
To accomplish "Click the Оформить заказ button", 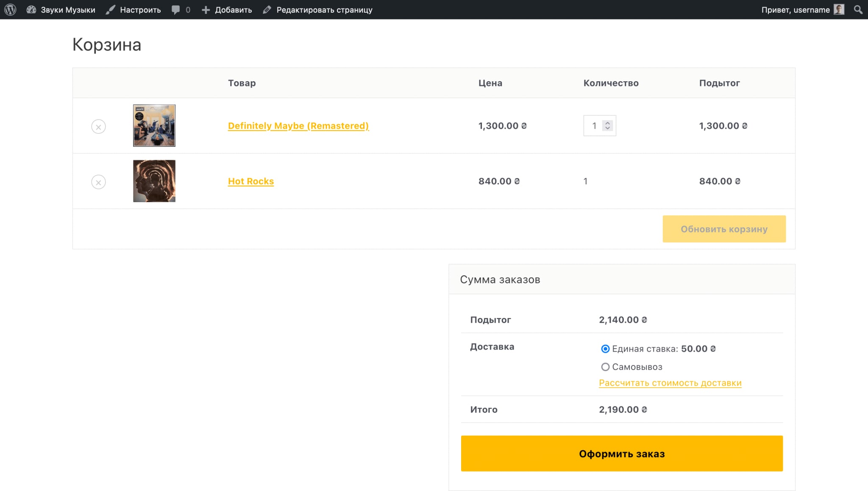I will pos(622,453).
